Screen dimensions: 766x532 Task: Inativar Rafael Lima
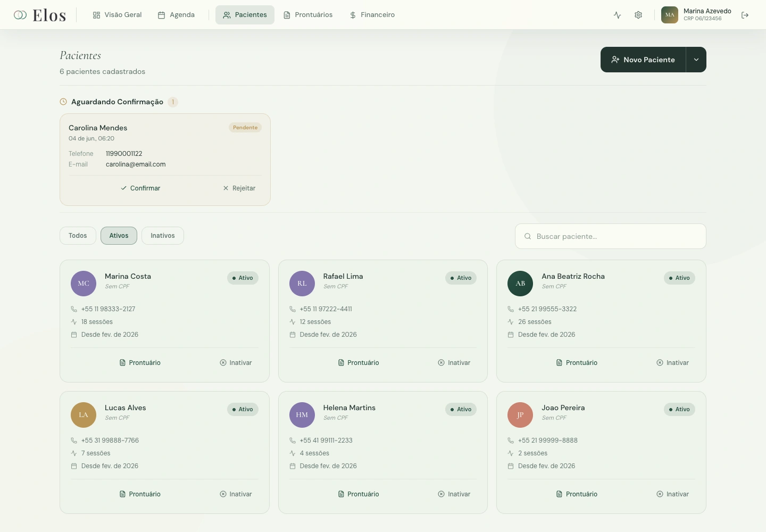coord(454,363)
